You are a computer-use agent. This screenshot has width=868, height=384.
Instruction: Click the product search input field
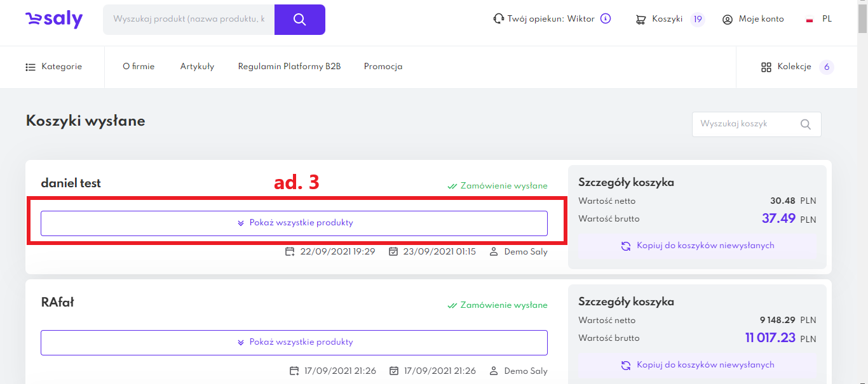[189, 20]
